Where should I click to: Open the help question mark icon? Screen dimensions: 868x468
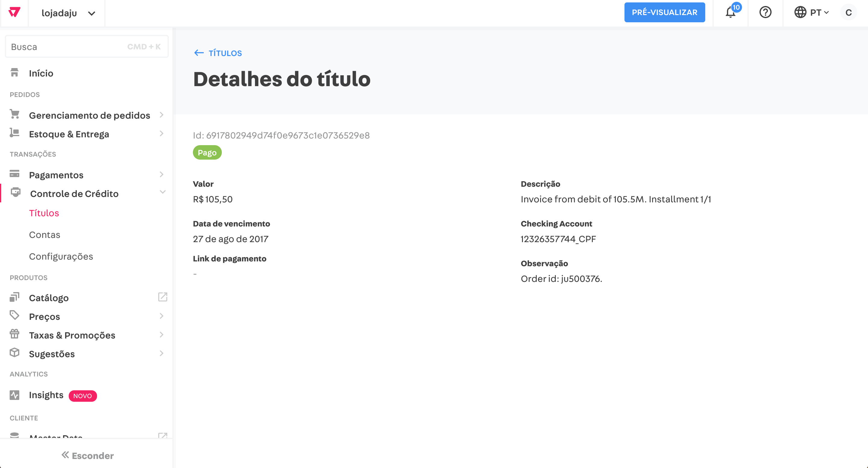pyautogui.click(x=765, y=12)
